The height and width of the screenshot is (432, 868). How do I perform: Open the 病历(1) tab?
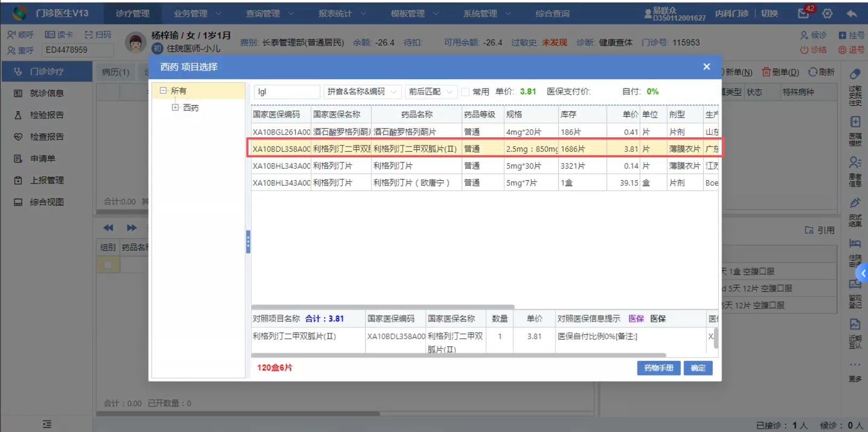point(116,72)
